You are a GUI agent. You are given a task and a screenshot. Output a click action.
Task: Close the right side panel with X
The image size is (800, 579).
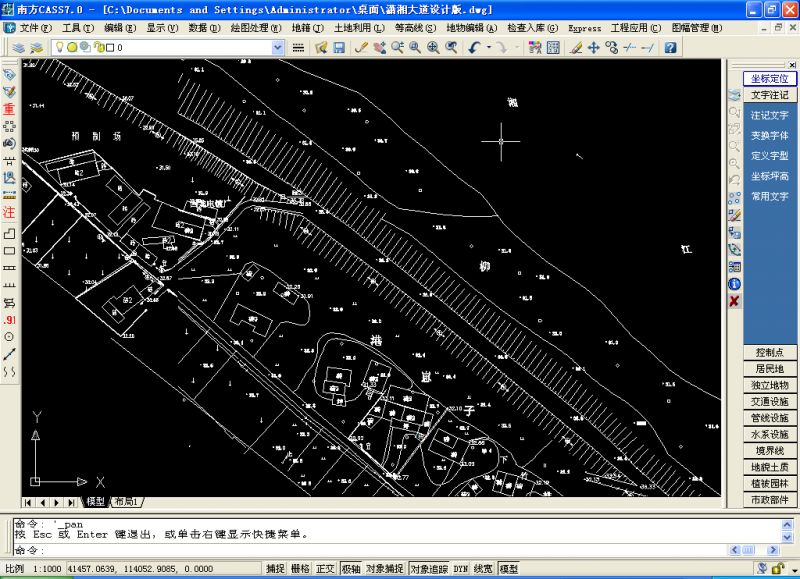pyautogui.click(x=792, y=65)
